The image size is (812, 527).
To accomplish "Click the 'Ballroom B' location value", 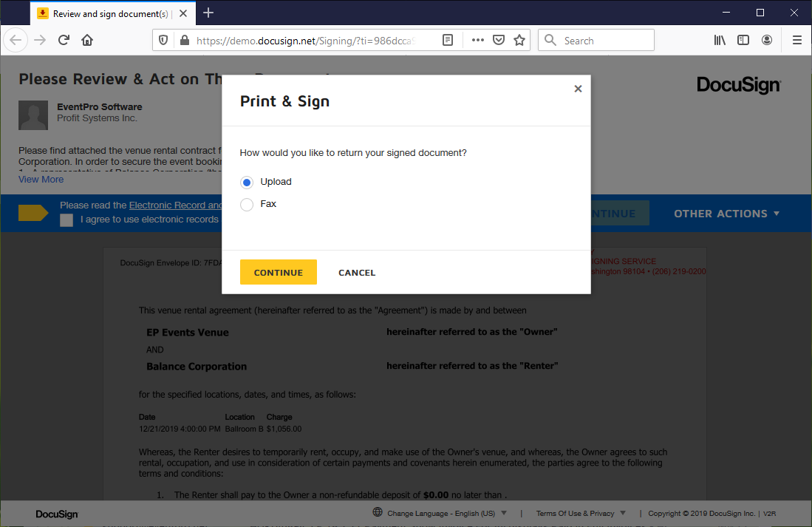I will (x=244, y=429).
